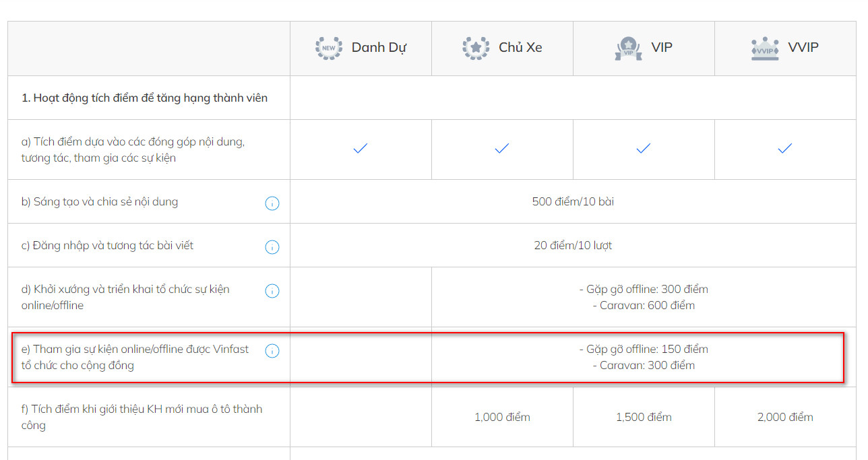Click the VVIP crown badge icon
Screen dimensions: 868x460
pos(765,48)
